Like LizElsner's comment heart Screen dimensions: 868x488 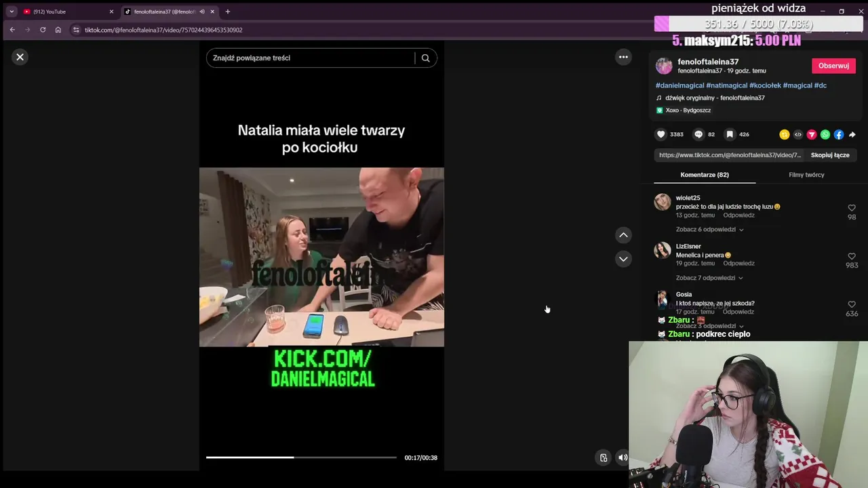[x=852, y=256]
